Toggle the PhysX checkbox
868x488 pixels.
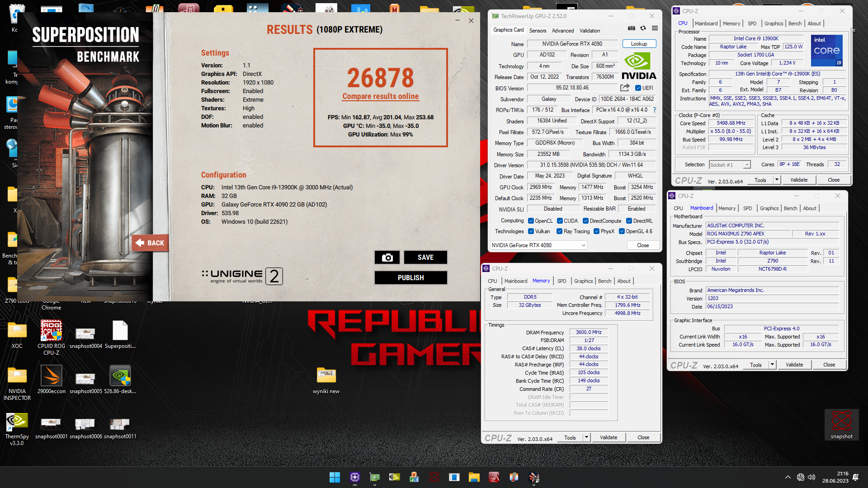[x=597, y=231]
